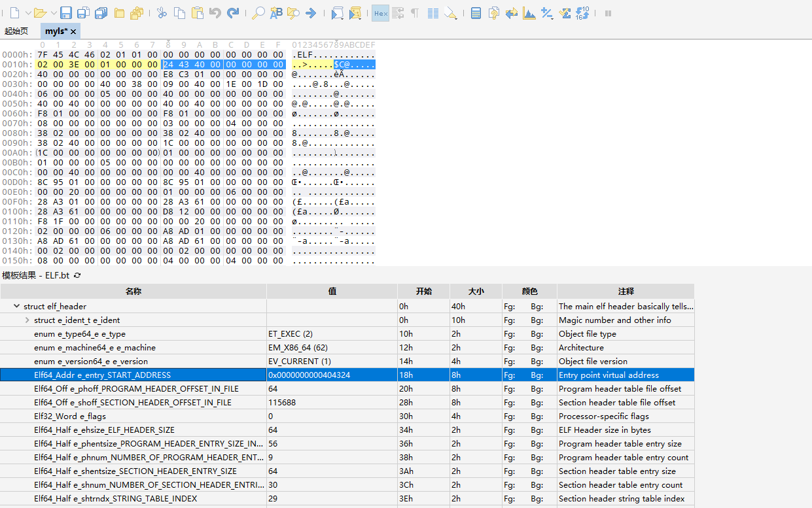Viewport: 812px width, 508px height.
Task: Toggle the Hex edit mode button
Action: point(381,13)
